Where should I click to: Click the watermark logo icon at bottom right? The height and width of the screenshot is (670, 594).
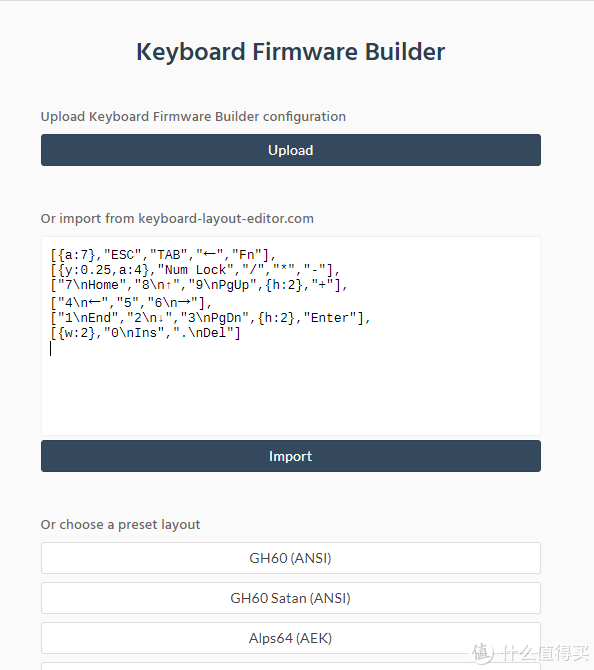(x=483, y=652)
